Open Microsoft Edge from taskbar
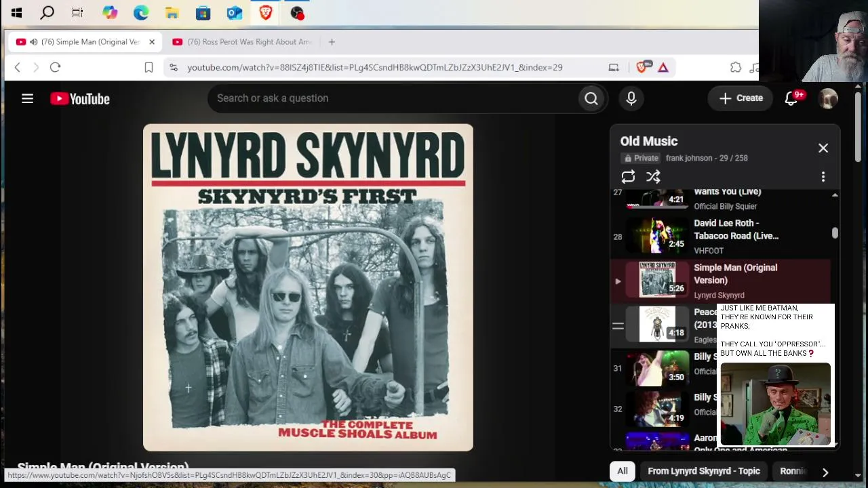 [x=141, y=12]
